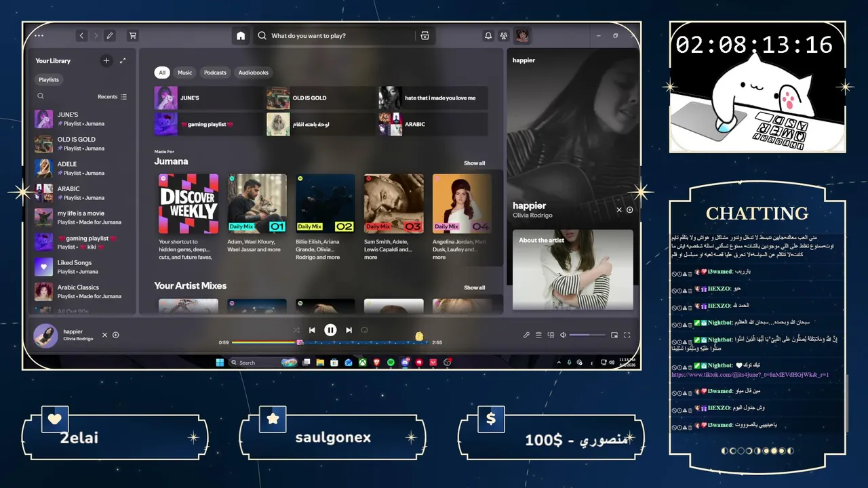The height and width of the screenshot is (488, 868).
Task: Open the Daily Mix 01 card
Action: [257, 217]
